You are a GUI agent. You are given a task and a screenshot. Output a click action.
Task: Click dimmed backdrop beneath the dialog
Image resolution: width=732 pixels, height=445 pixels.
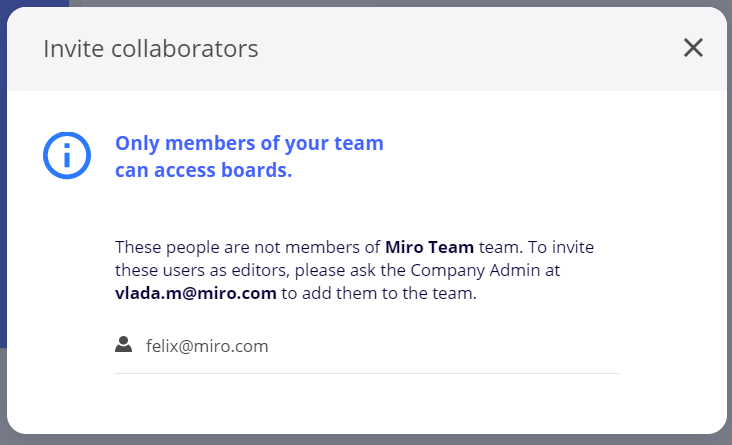(366, 440)
